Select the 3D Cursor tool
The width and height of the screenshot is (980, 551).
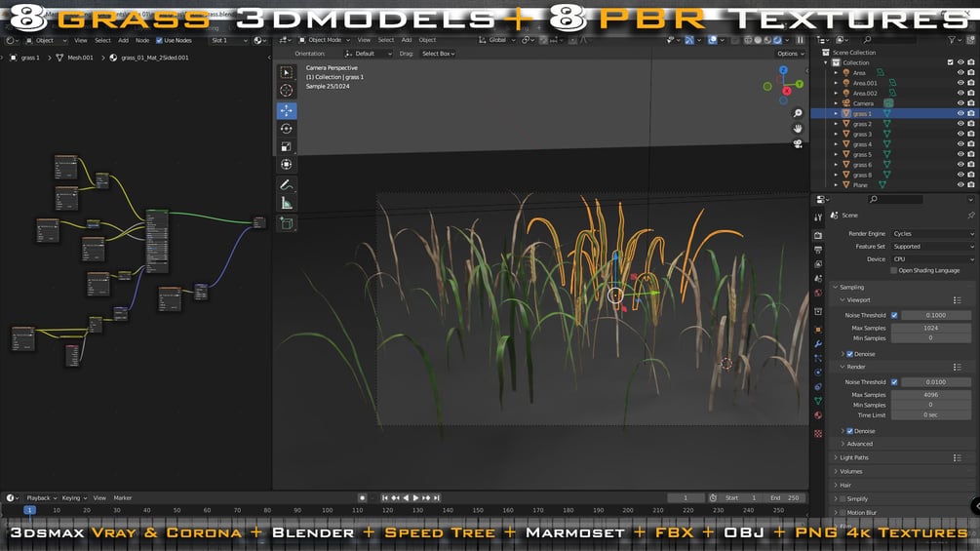coord(287,91)
